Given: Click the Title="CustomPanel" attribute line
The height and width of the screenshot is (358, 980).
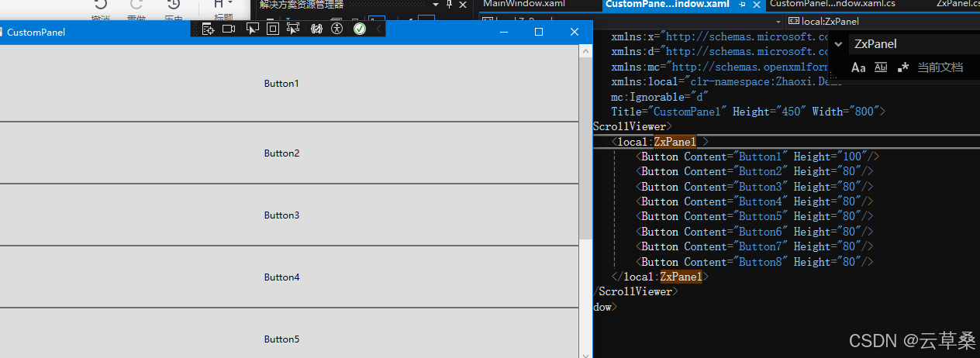Looking at the screenshot, I should (748, 112).
